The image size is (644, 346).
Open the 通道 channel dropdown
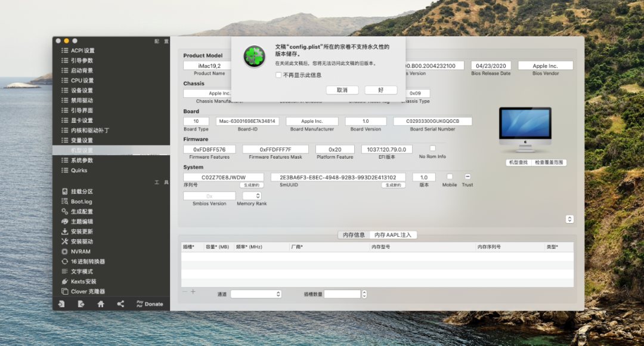256,294
